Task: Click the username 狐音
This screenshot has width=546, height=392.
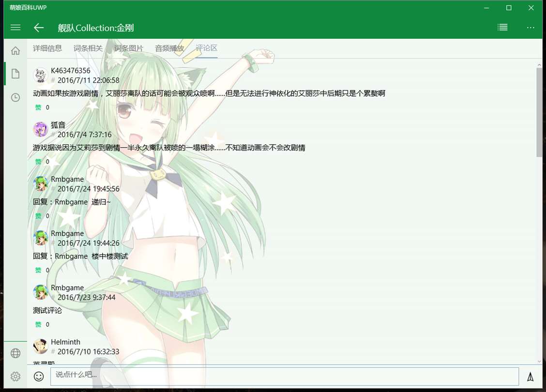Action: [58, 125]
